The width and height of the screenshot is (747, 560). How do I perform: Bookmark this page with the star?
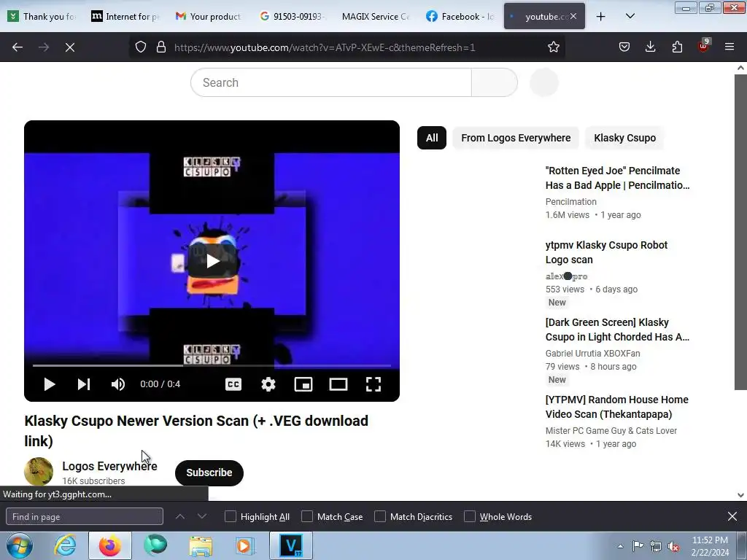(x=553, y=47)
